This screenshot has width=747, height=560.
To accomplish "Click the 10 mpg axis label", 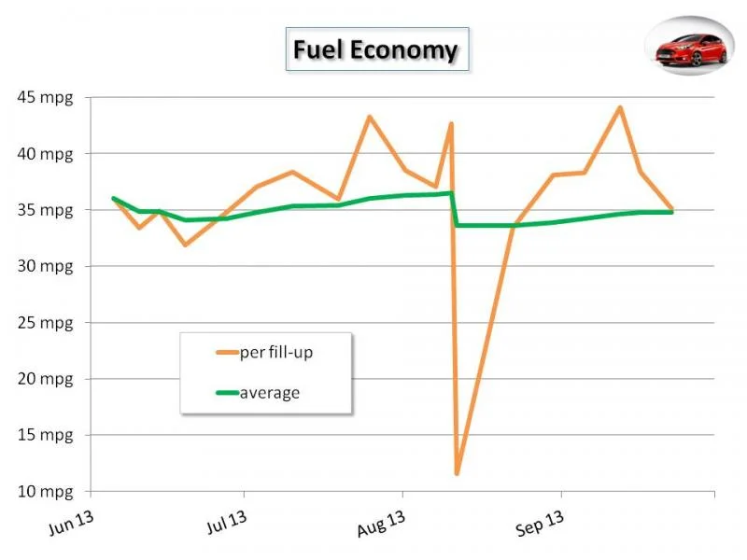I will click(45, 491).
